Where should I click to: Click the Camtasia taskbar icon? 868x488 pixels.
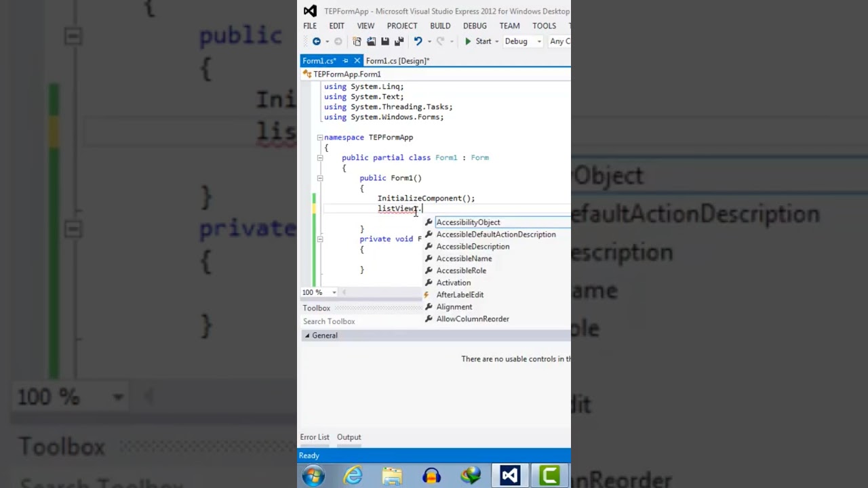click(x=549, y=476)
